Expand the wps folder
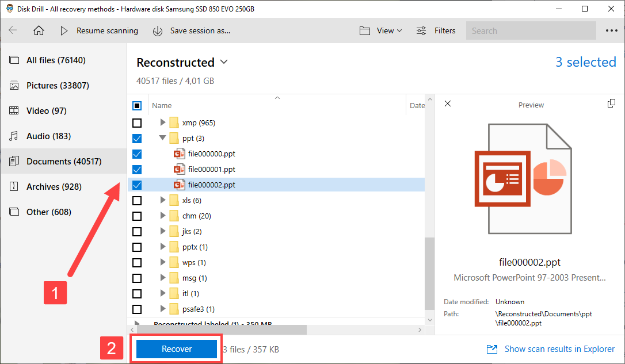 click(x=163, y=262)
